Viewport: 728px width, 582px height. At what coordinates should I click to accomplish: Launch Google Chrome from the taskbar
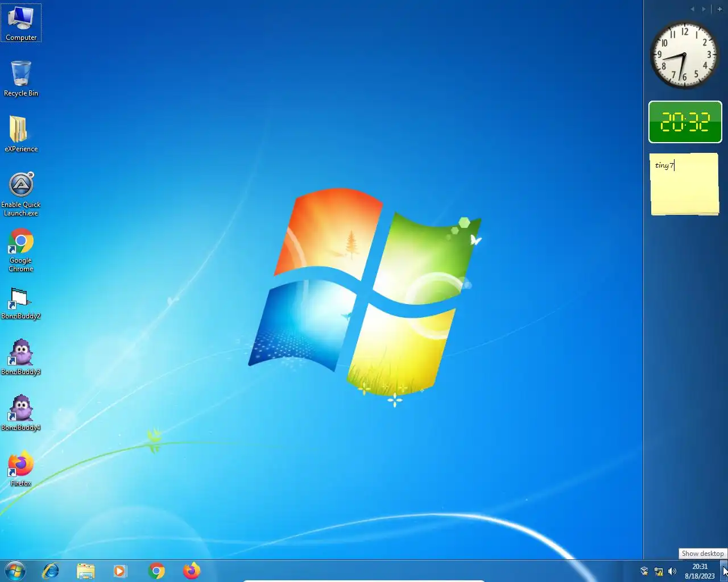(156, 571)
